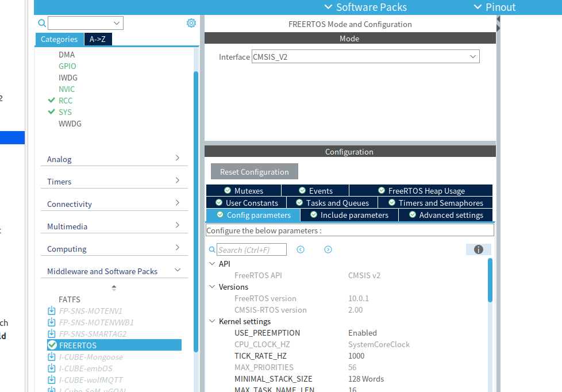Select IWDG in the system core list

[68, 78]
